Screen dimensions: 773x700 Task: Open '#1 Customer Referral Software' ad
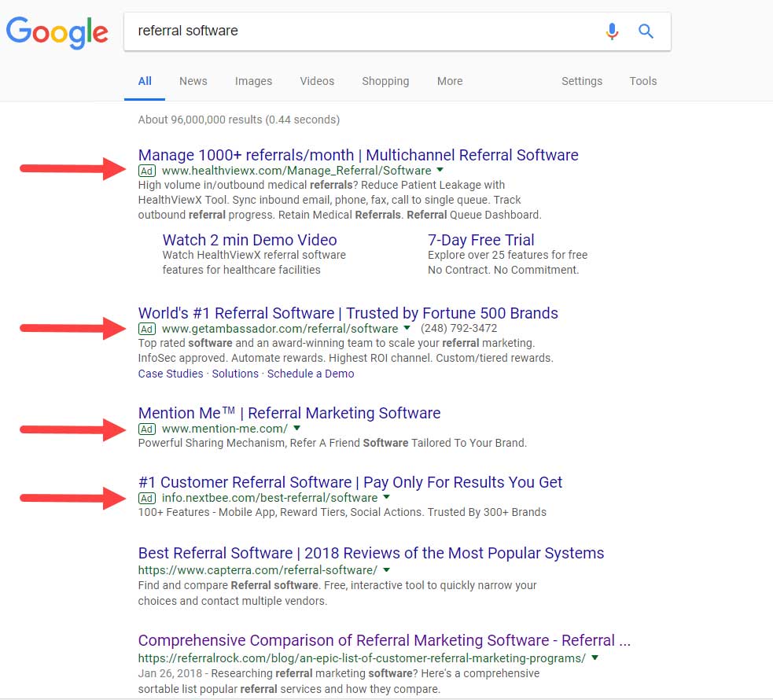[x=350, y=482]
